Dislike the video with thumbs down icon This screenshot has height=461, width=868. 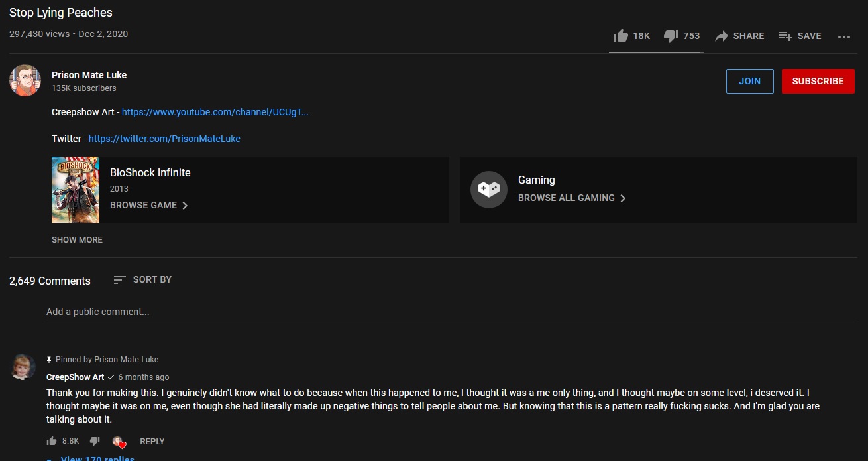[671, 36]
